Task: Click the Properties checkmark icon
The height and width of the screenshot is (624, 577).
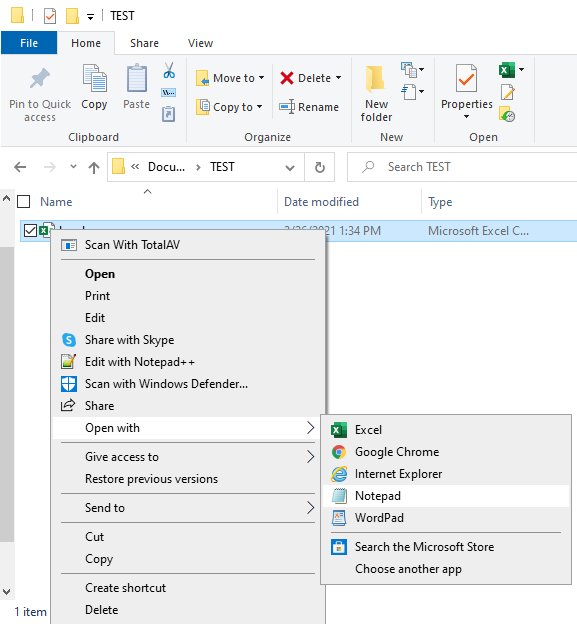Action: [x=466, y=78]
